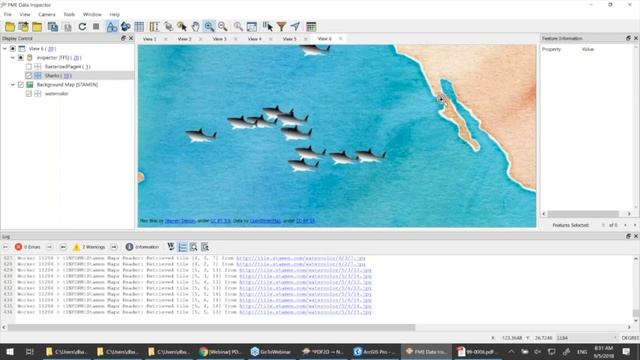Open the File menu
This screenshot has width=640, height=360.
tap(8, 14)
